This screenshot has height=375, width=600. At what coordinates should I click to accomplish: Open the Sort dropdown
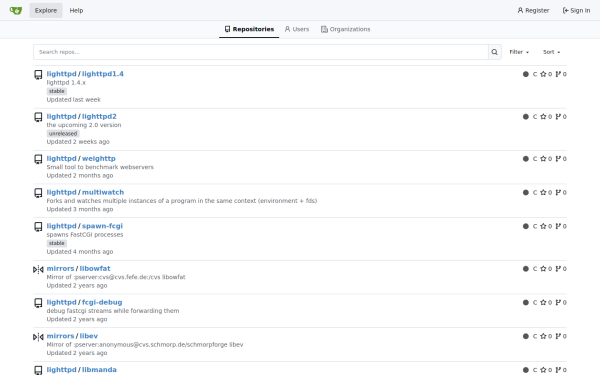[x=551, y=52]
